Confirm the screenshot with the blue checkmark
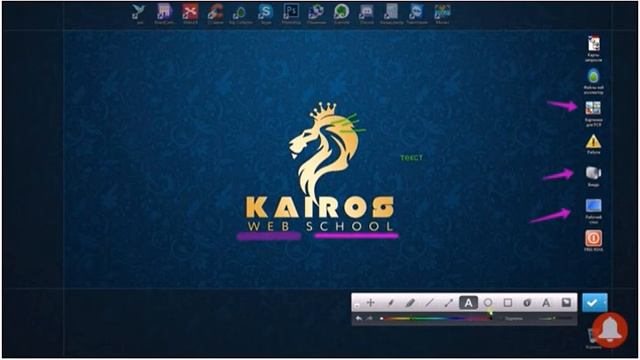 tap(592, 303)
